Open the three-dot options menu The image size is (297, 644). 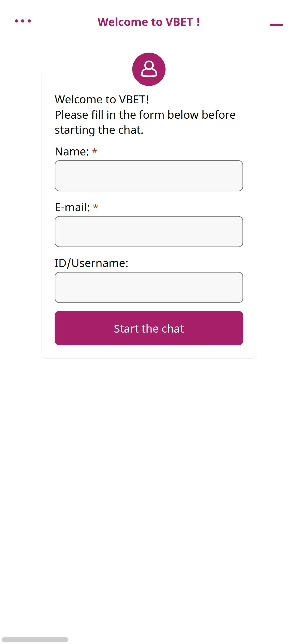pos(23,21)
